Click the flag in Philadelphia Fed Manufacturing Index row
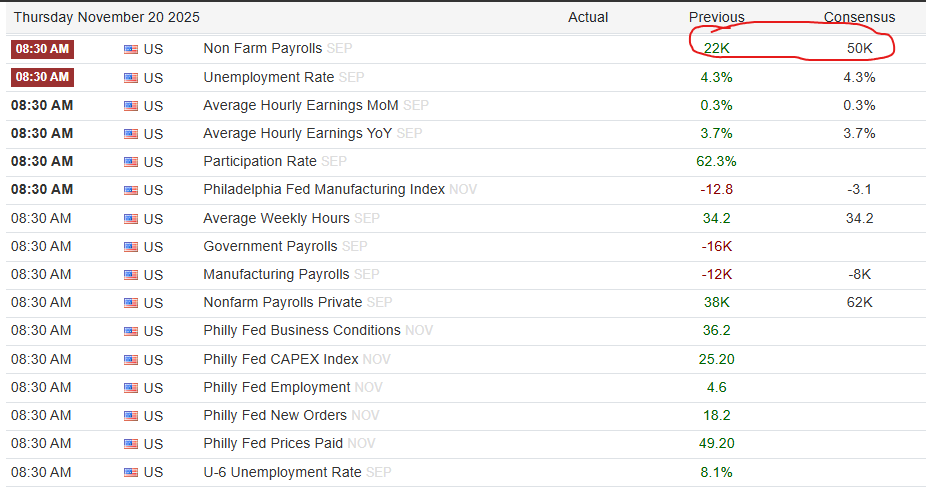The height and width of the screenshot is (487, 926). (131, 190)
